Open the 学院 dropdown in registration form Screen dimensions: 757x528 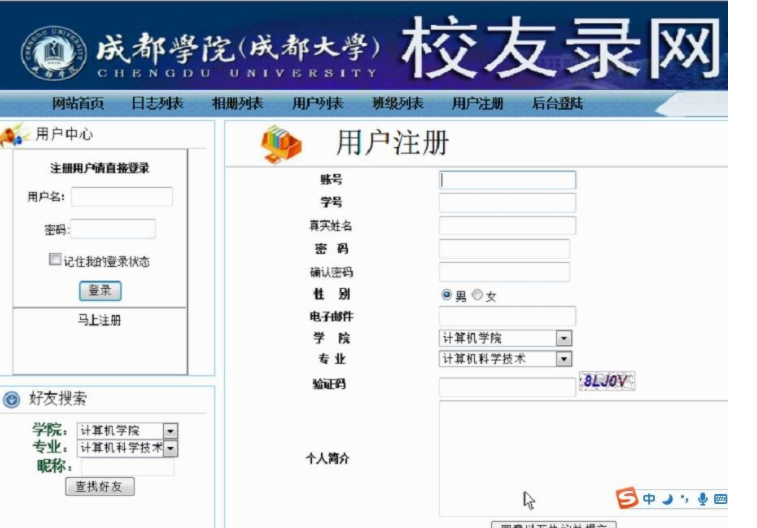(505, 338)
